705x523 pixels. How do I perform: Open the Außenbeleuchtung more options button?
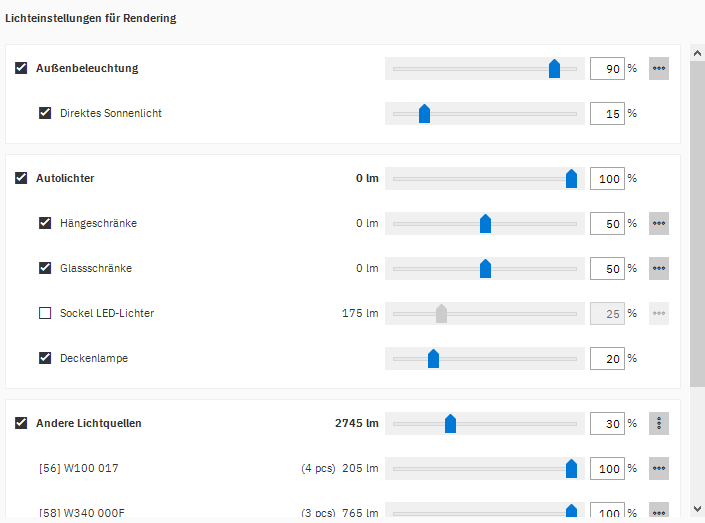click(659, 69)
